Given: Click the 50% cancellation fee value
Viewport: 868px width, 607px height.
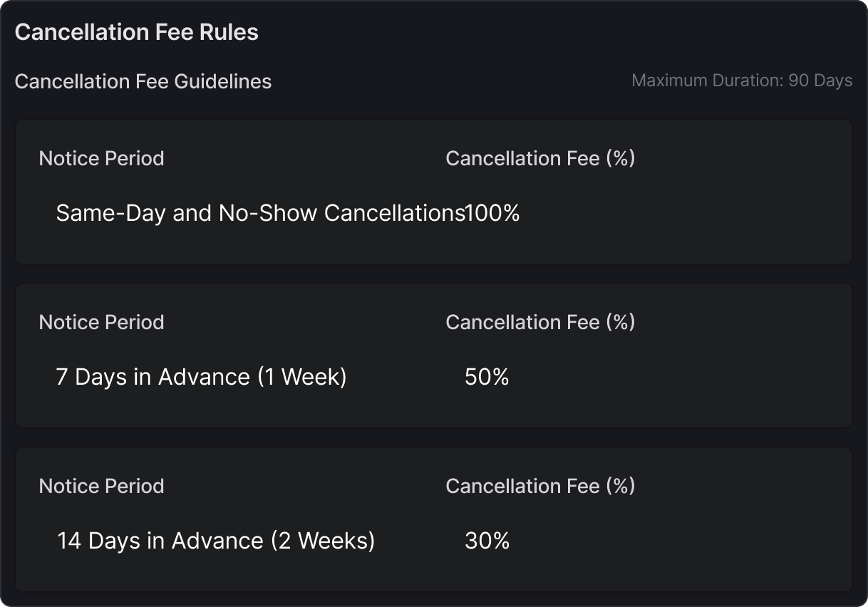Looking at the screenshot, I should click(x=487, y=377).
